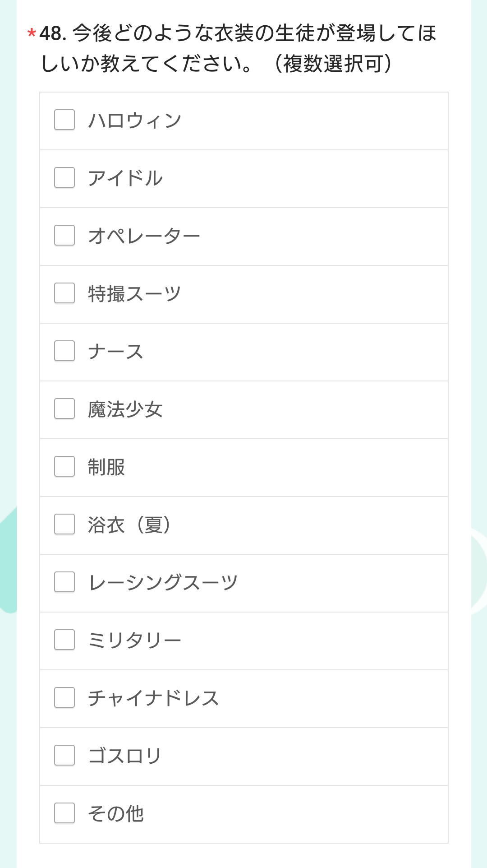This screenshot has width=487, height=868.
Task: Click the 魔法少女 option label
Action: click(125, 409)
